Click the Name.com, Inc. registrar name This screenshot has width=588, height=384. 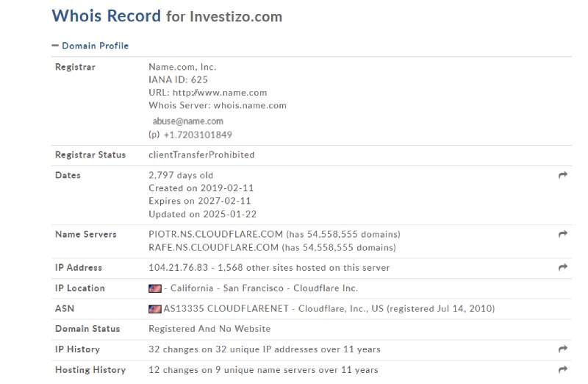point(182,67)
